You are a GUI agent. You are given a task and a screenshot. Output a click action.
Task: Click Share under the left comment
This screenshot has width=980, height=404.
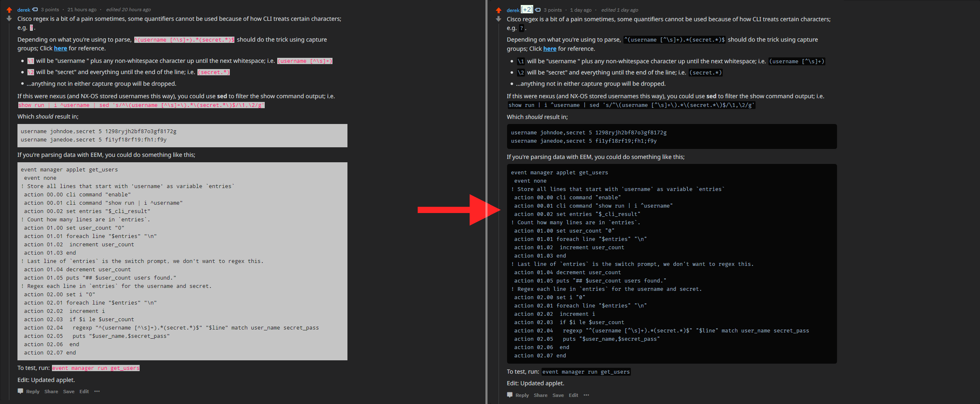tap(51, 392)
